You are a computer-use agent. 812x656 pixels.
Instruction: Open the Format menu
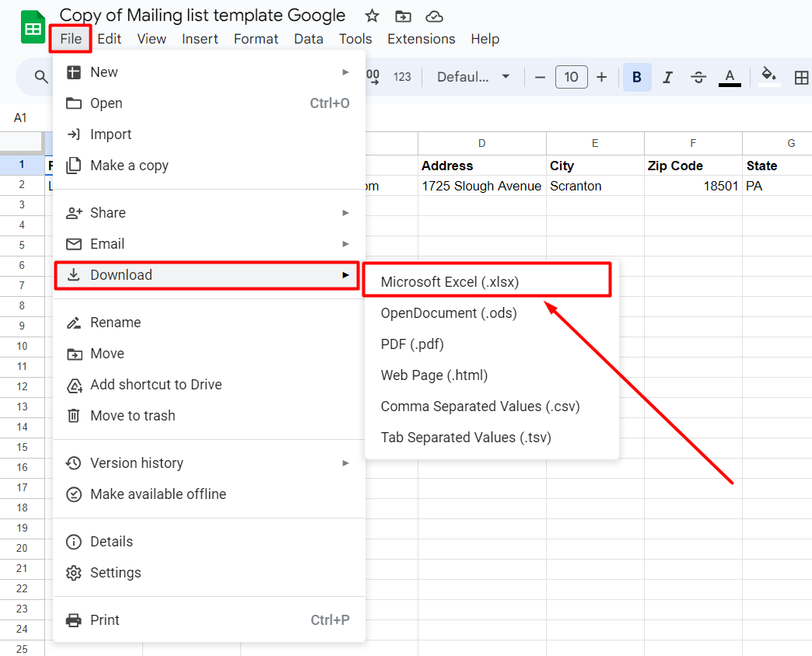pyautogui.click(x=256, y=39)
